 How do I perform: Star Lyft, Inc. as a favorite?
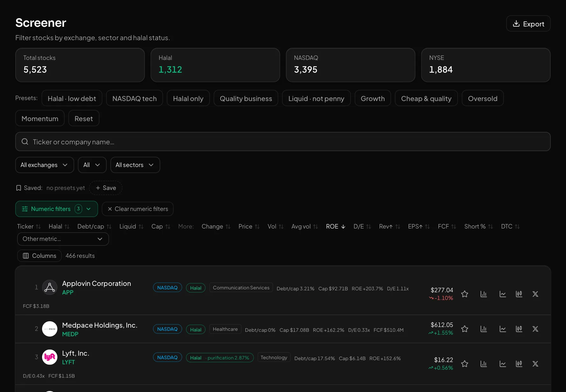[x=465, y=364]
